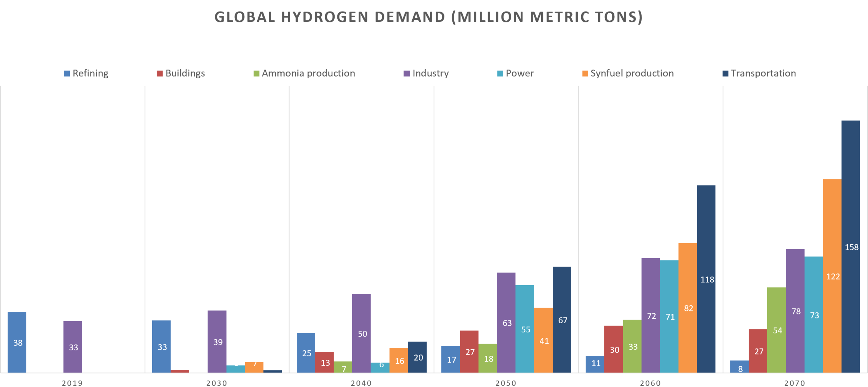Select the 2040 Transportation bar labeled 20

click(417, 357)
